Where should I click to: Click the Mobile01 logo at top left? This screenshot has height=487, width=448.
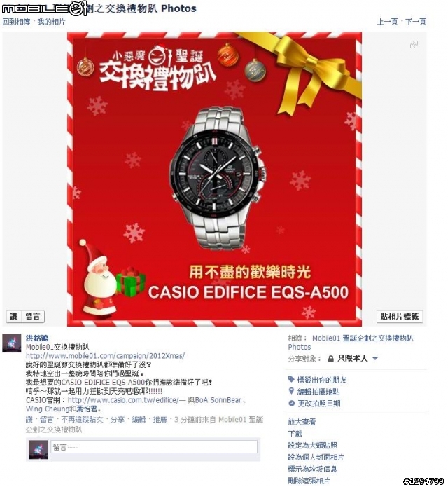click(43, 8)
